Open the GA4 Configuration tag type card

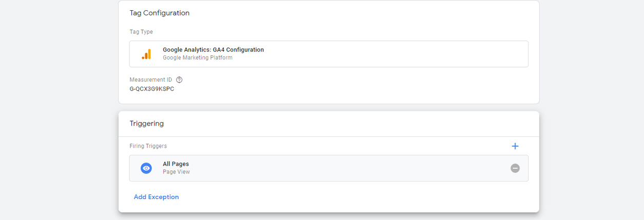[x=359, y=54]
